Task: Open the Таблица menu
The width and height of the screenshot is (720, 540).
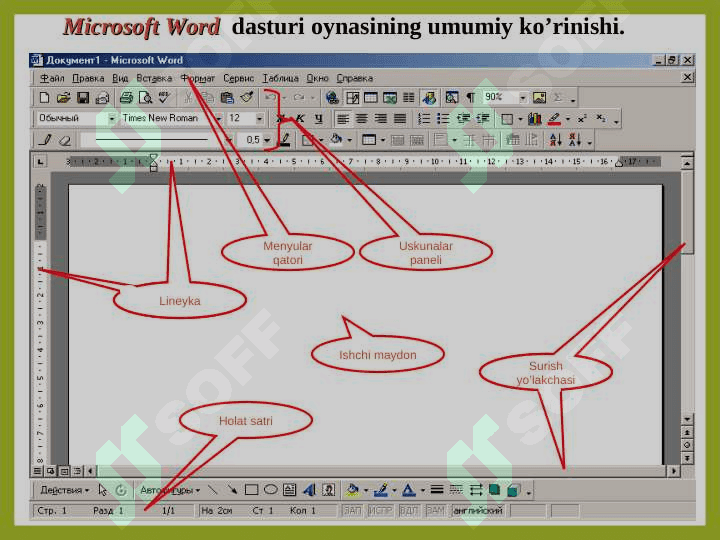Action: coord(280,78)
